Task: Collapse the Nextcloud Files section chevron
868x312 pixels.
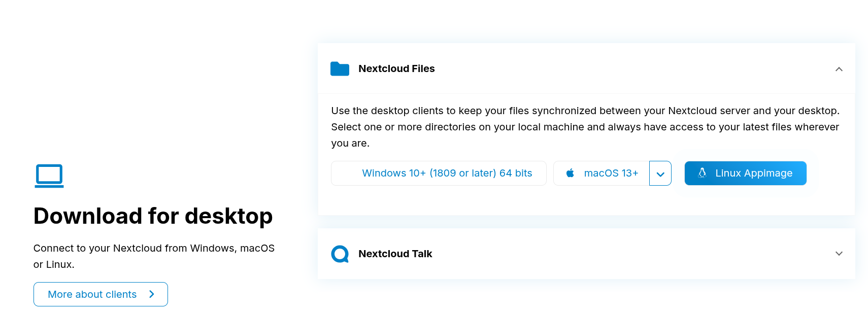Action: coord(839,69)
